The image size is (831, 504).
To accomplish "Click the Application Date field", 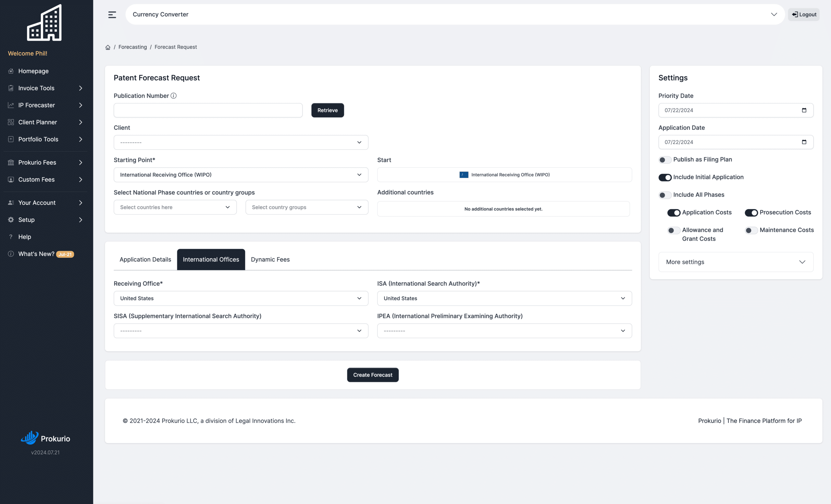I will pos(736,142).
